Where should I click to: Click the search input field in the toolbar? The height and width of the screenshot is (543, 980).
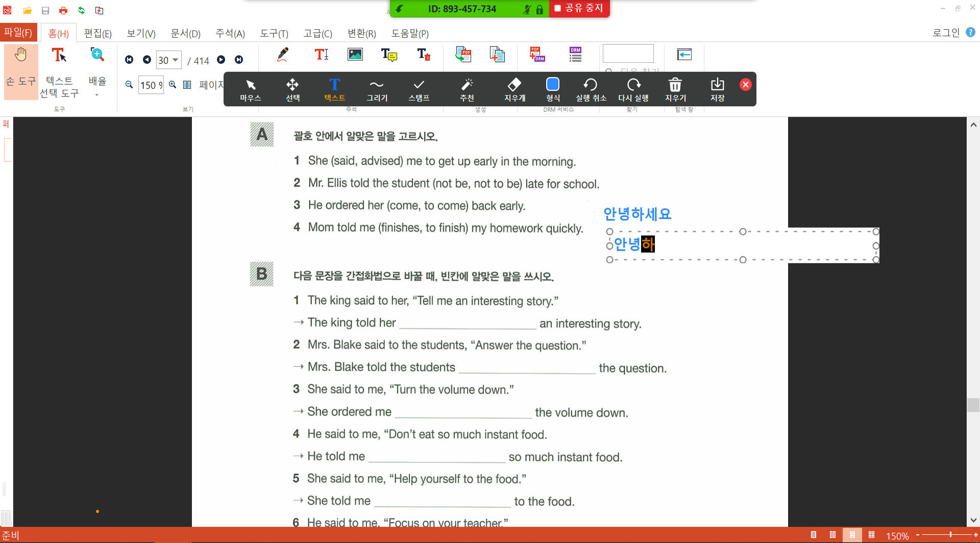click(628, 54)
